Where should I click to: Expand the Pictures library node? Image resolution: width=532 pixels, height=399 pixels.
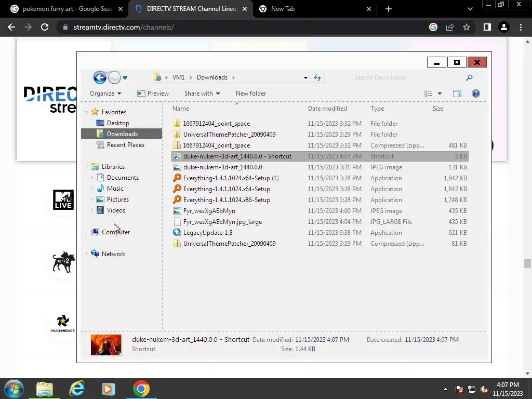[91, 199]
